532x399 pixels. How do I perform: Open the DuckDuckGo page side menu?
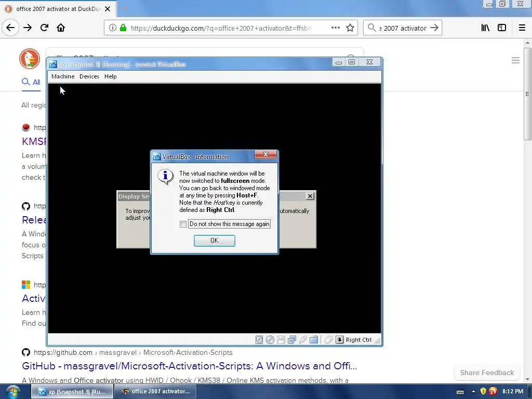(515, 60)
